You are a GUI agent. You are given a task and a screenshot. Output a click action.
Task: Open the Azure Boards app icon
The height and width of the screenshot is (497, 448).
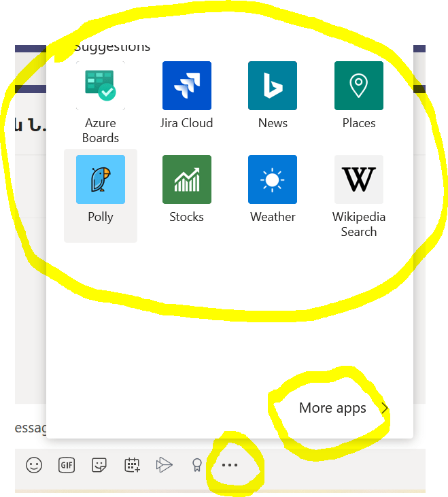[101, 86]
